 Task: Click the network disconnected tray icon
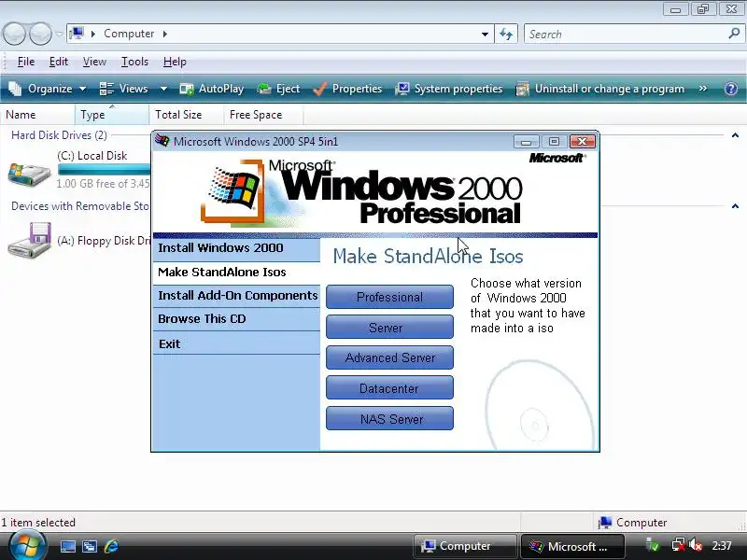point(678,545)
